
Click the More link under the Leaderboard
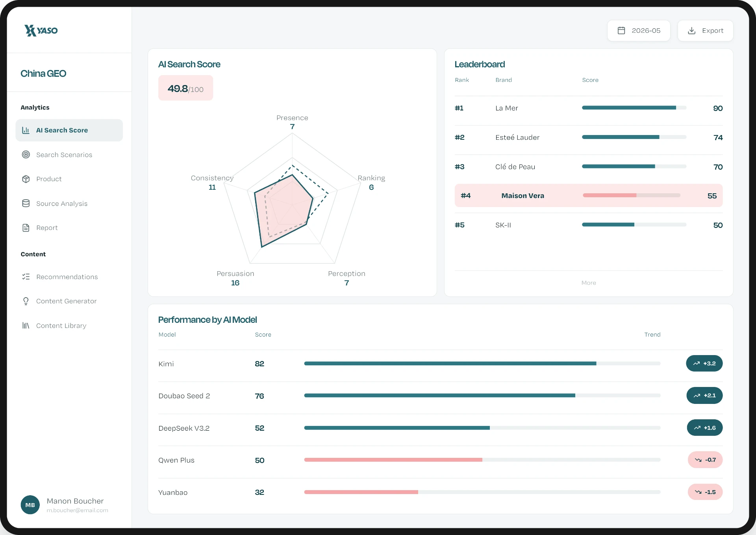click(589, 283)
